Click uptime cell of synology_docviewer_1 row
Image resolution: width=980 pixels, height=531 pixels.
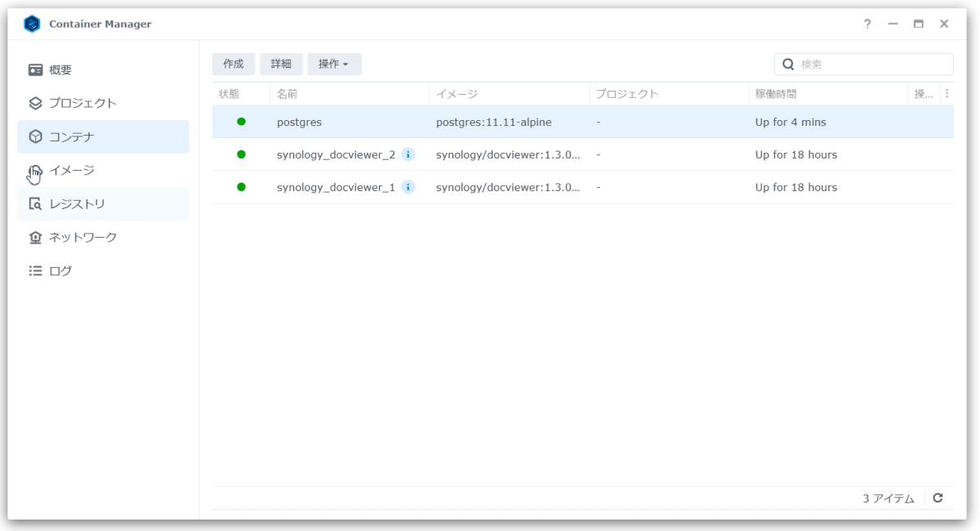[x=796, y=187]
